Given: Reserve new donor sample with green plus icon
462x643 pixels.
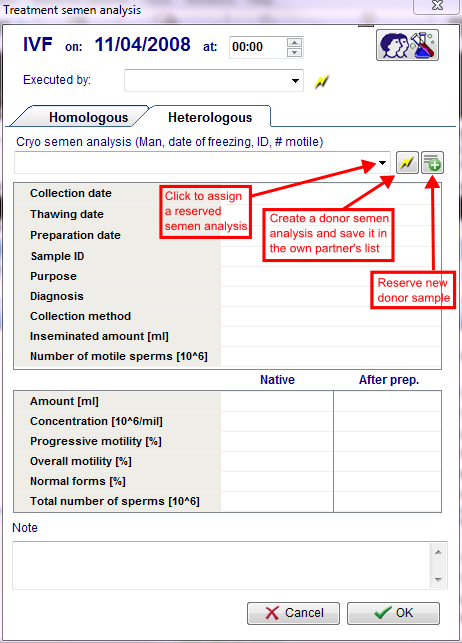Looking at the screenshot, I should (x=432, y=163).
